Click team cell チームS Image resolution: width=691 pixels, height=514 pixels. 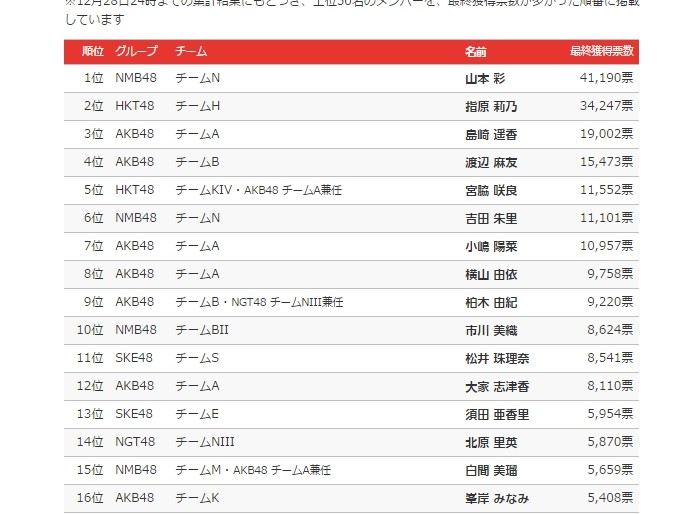coord(197,358)
